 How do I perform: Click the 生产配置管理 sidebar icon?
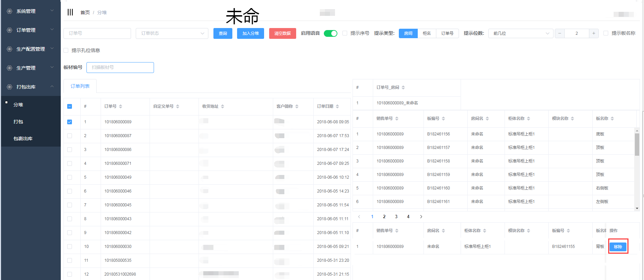click(x=9, y=49)
